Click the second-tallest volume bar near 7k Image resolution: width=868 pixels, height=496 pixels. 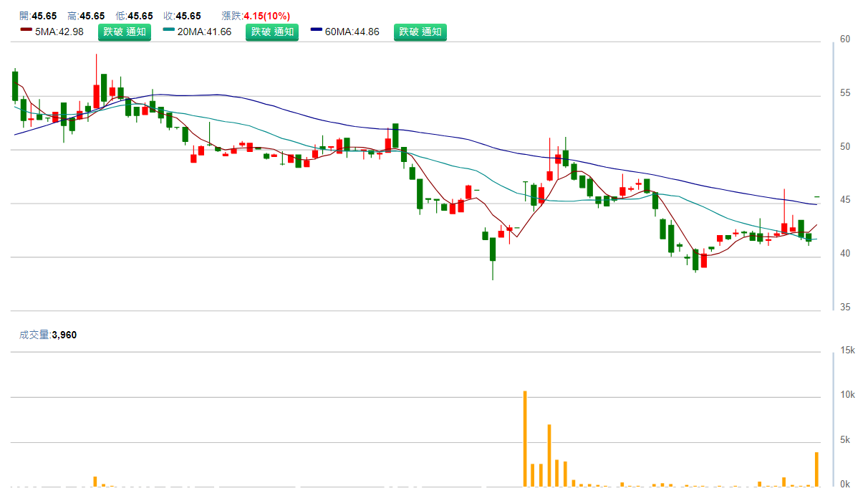pyautogui.click(x=549, y=455)
